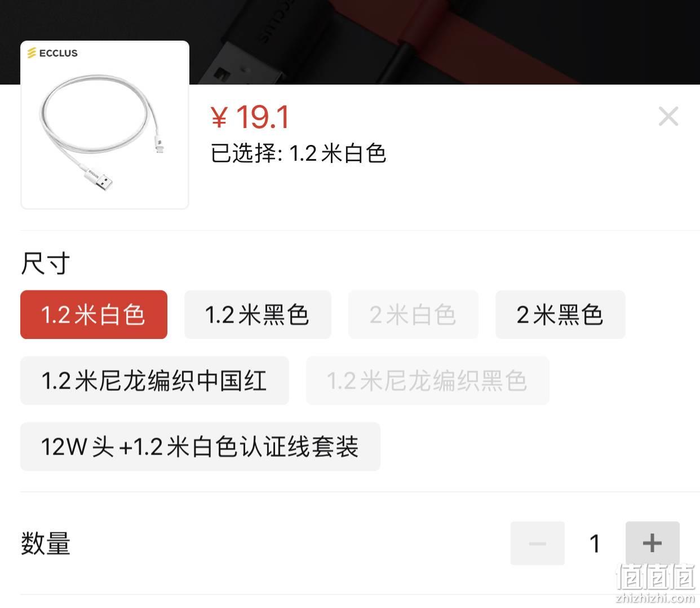Image resolution: width=700 pixels, height=608 pixels.
Task: Tap the ¥19.1 price text
Action: tap(250, 117)
